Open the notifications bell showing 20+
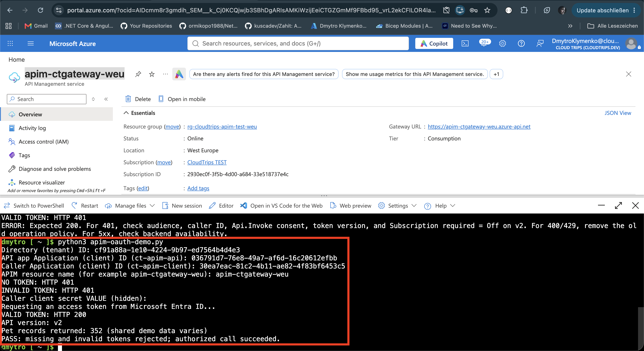 tap(484, 43)
